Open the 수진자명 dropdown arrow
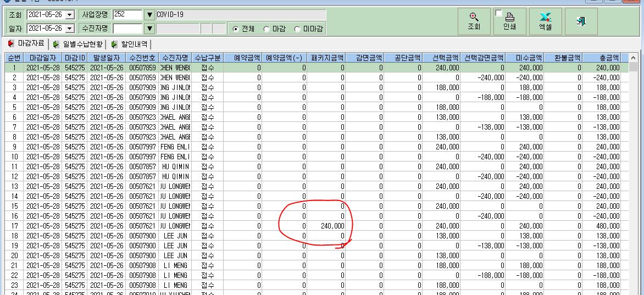 149,29
